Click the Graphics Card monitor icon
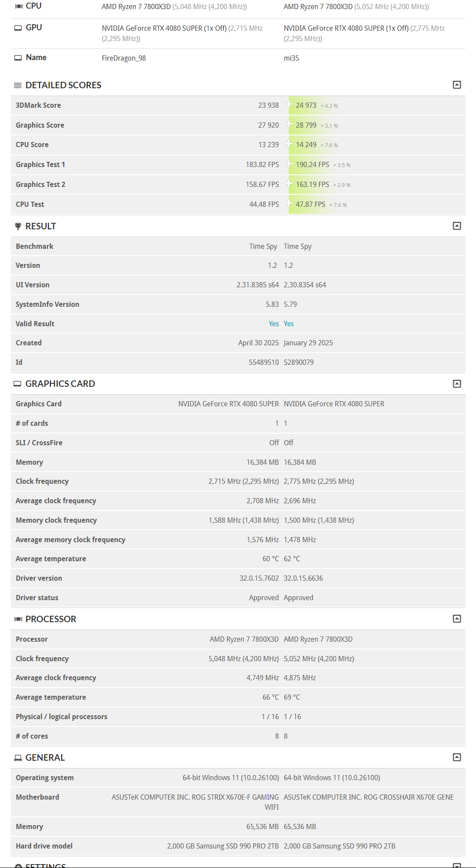Screen dimensions: 476x868 (x=17, y=384)
